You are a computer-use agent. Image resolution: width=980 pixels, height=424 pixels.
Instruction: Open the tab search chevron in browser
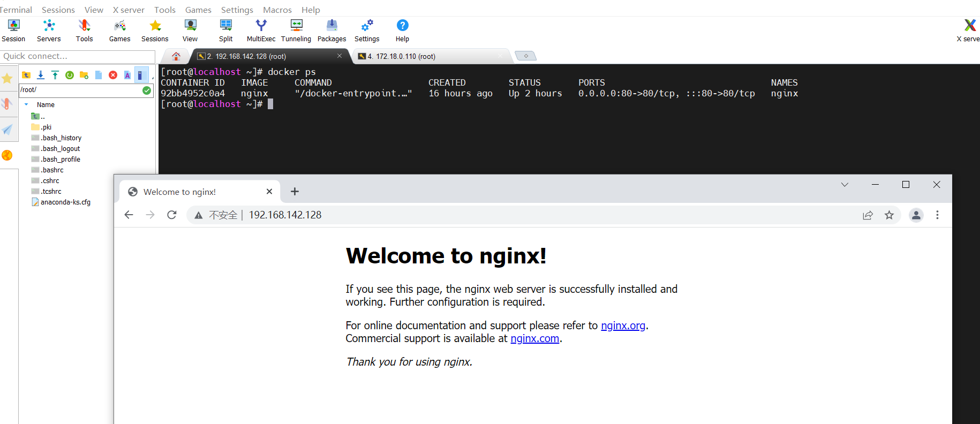coord(845,185)
